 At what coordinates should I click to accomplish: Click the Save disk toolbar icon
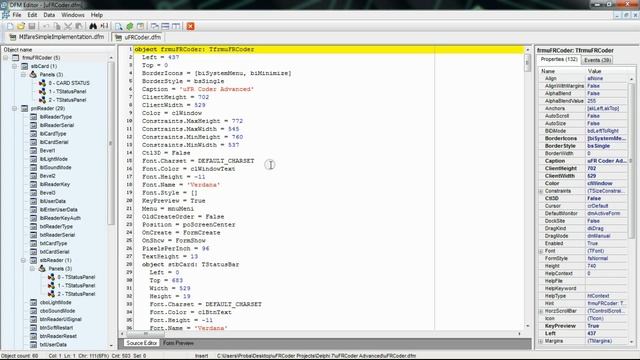[31, 26]
